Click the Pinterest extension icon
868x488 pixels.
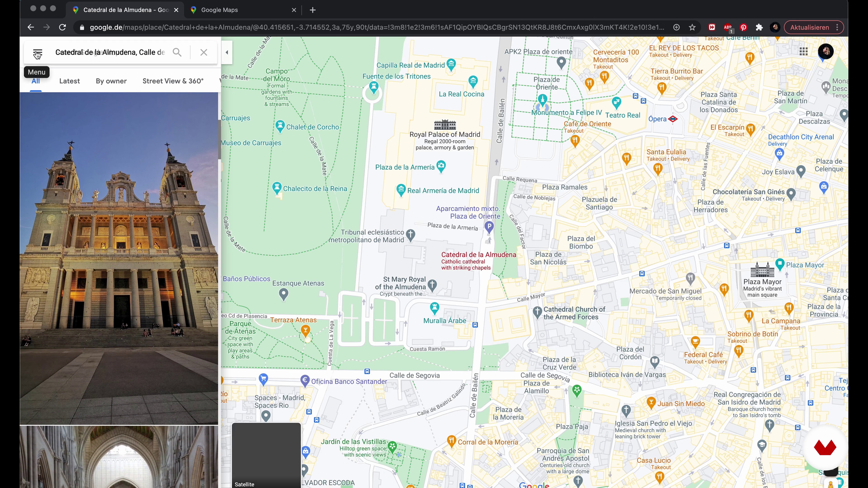[743, 28]
